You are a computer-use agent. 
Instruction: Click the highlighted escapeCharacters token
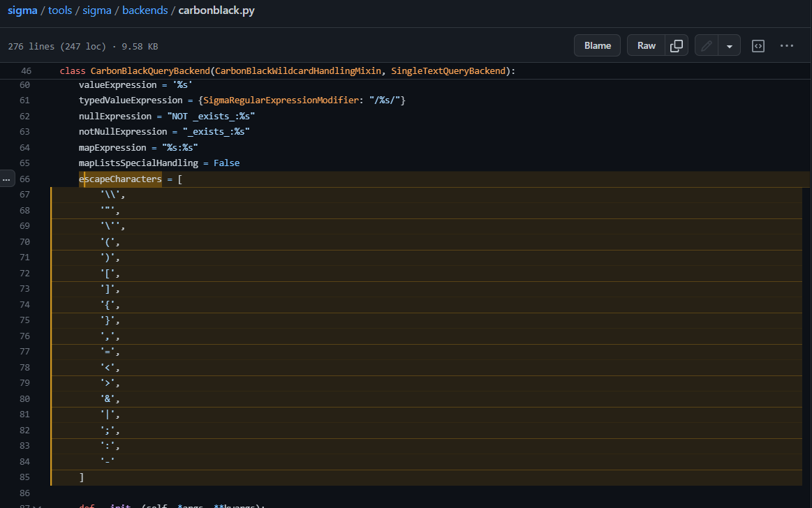point(120,179)
